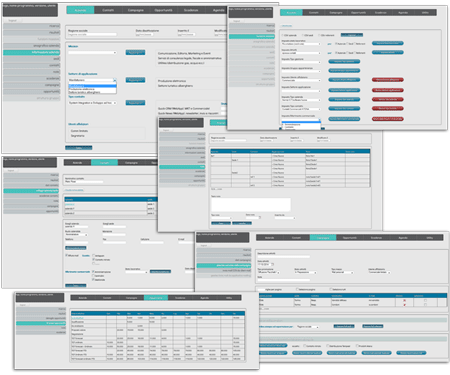Click red delete X in second campaign contact row
Screen dimensions: 450x375
pos(405,305)
